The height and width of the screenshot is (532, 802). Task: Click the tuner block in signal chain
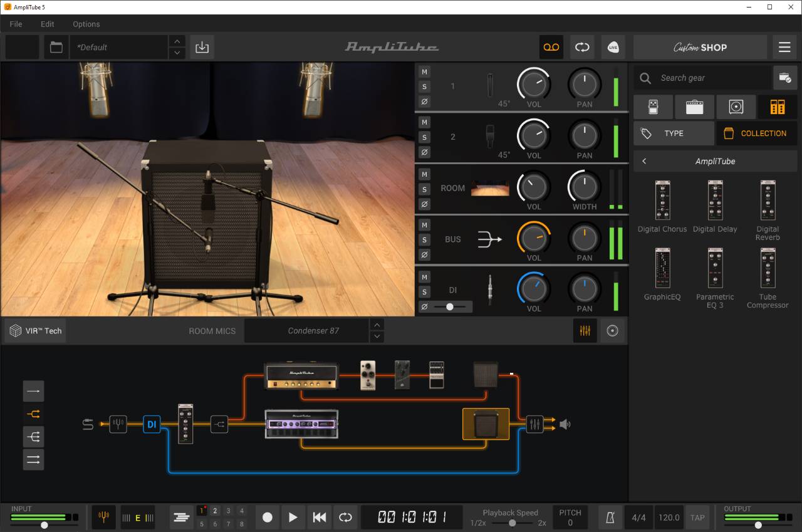[x=118, y=424]
